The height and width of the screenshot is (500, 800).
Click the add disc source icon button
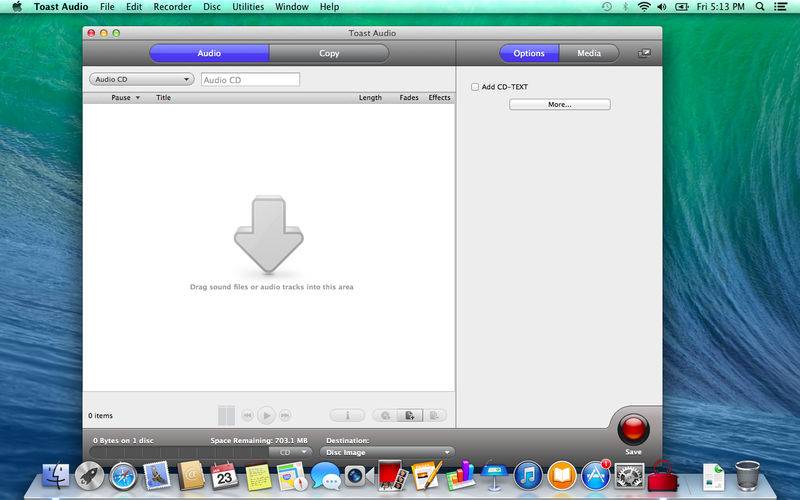tap(385, 415)
